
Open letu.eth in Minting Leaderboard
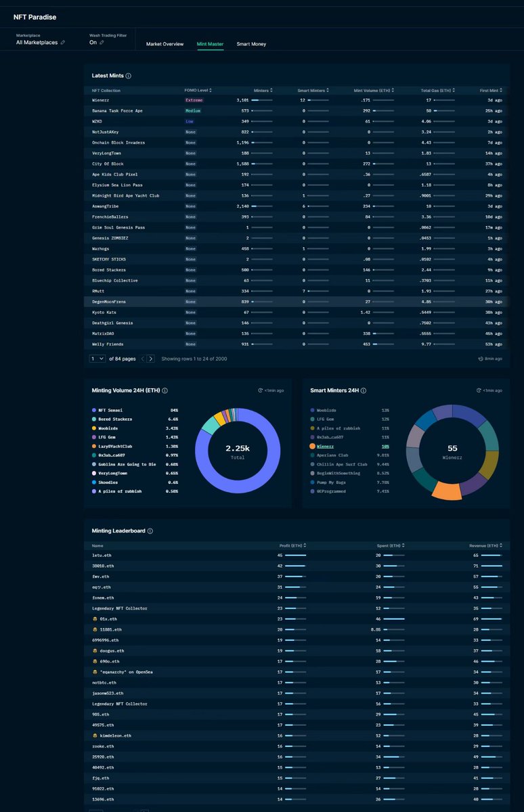coord(102,555)
